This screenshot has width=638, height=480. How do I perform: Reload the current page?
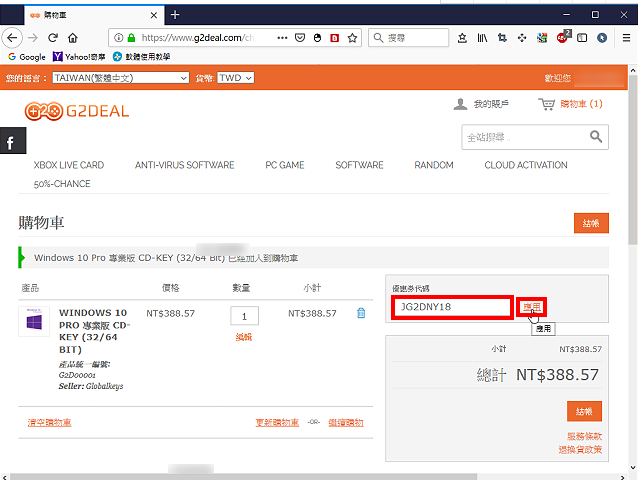tap(53, 38)
